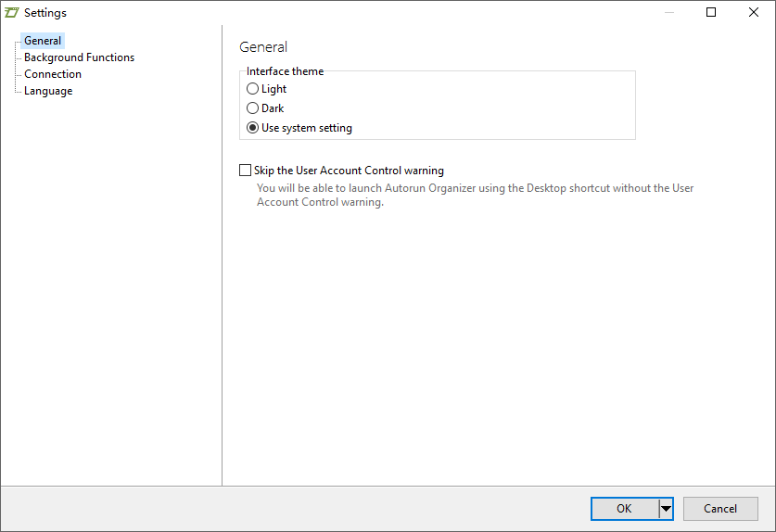
Task: Click the UAC warning description text
Action: (475, 195)
